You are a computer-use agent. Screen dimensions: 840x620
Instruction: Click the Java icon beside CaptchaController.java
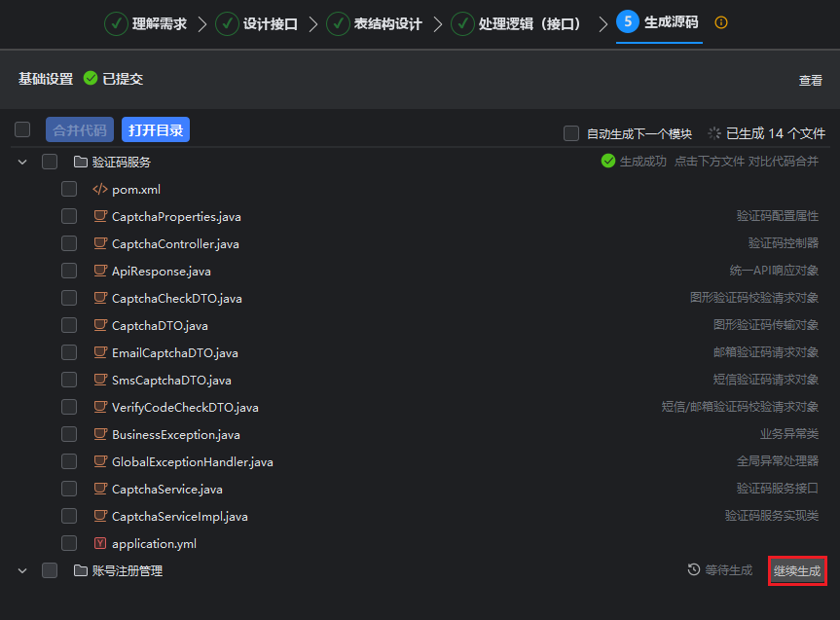tap(100, 243)
